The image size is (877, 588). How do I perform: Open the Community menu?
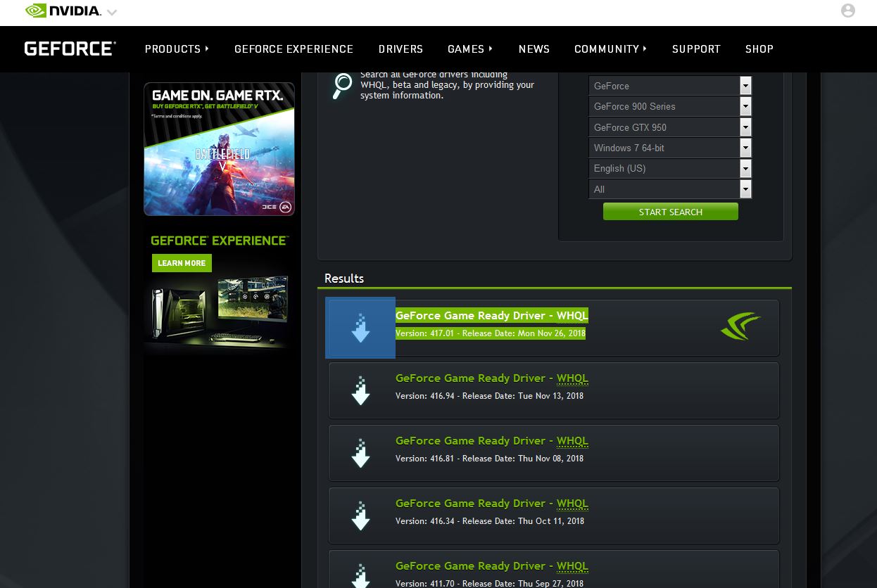click(610, 49)
